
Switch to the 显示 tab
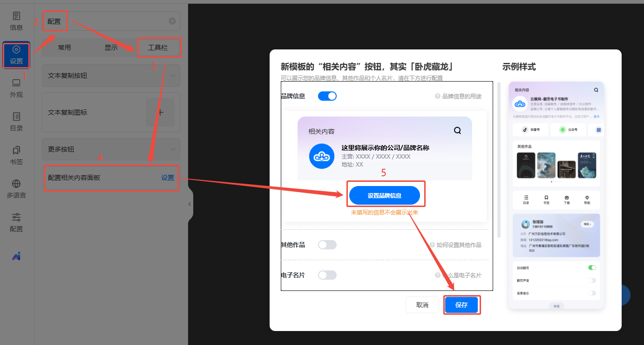point(111,48)
